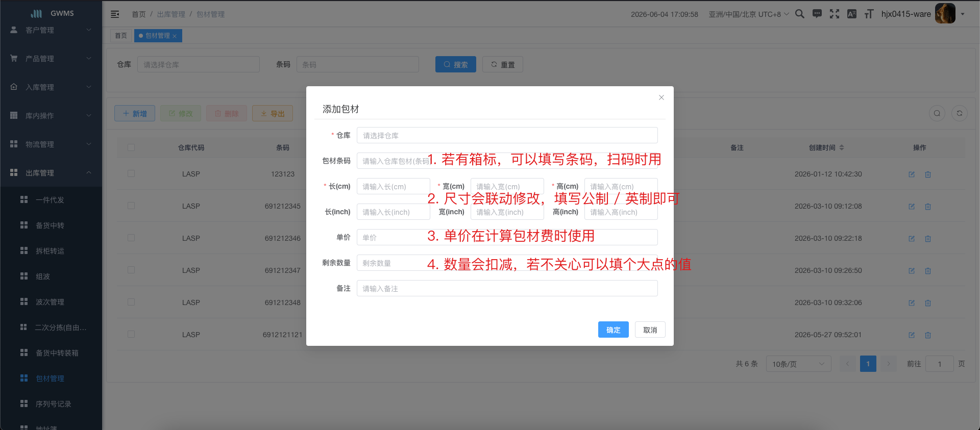Screen dimensions: 980x430
Task: Toggle fullscreen mode icon
Action: [x=835, y=14]
